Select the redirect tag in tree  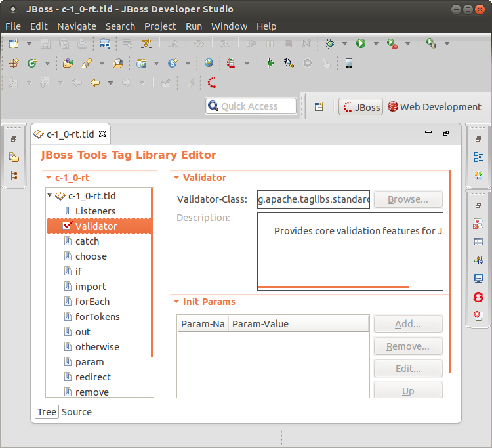tap(93, 377)
